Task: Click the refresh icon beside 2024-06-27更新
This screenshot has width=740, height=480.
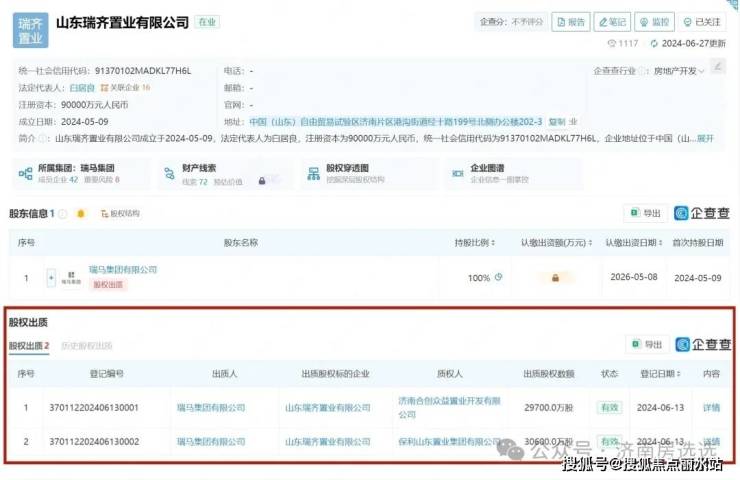Action: [654, 43]
